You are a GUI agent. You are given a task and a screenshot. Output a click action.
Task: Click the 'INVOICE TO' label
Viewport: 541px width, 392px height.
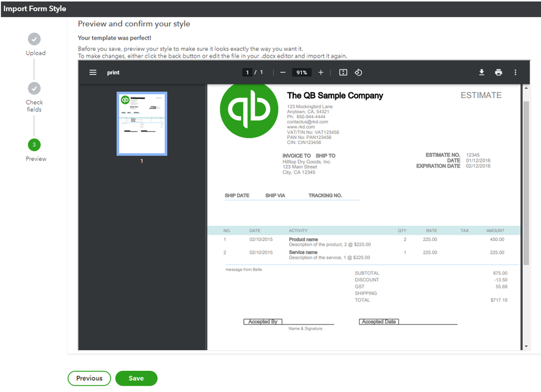point(297,155)
